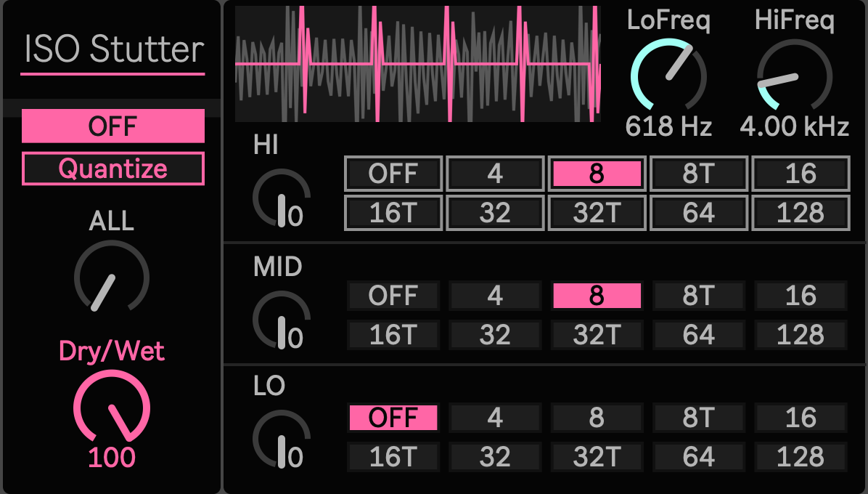The image size is (868, 494).
Task: Click the MID band amount knob
Action: click(x=281, y=320)
